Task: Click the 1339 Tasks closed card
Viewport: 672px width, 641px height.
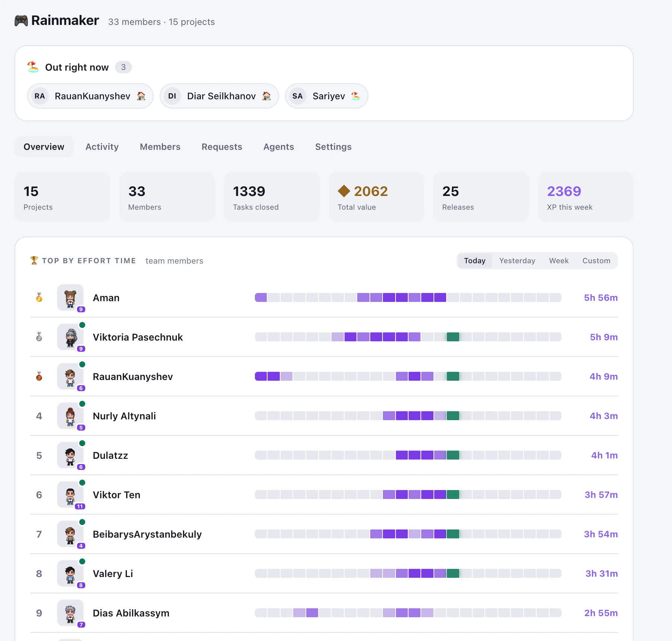Action: tap(272, 197)
